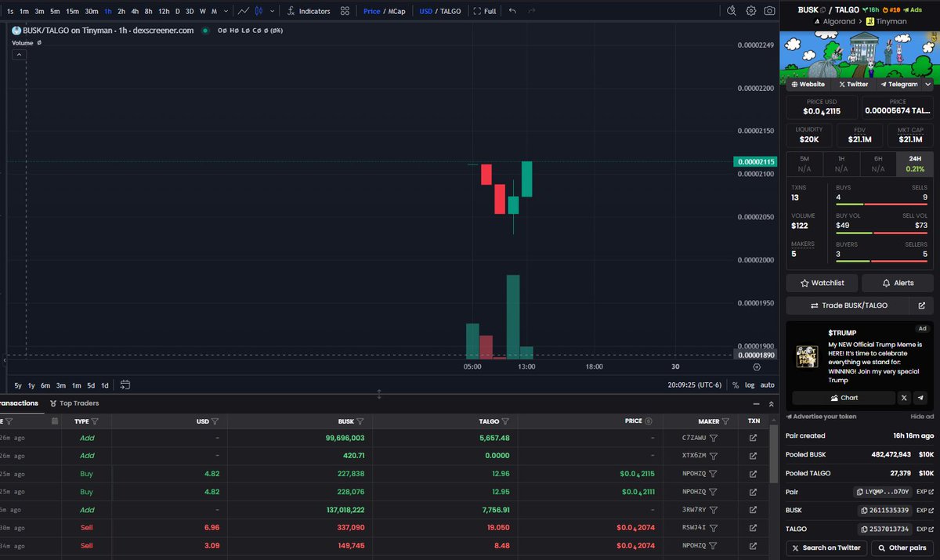Expand more social links chevron
This screenshot has height=560, width=940.
(x=929, y=84)
